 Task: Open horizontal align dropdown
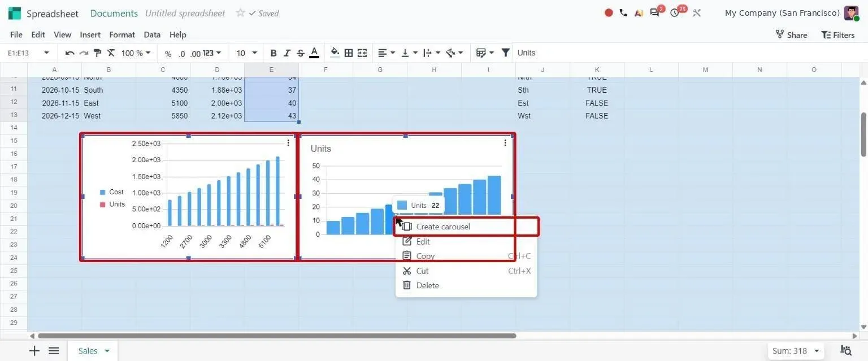tap(387, 53)
